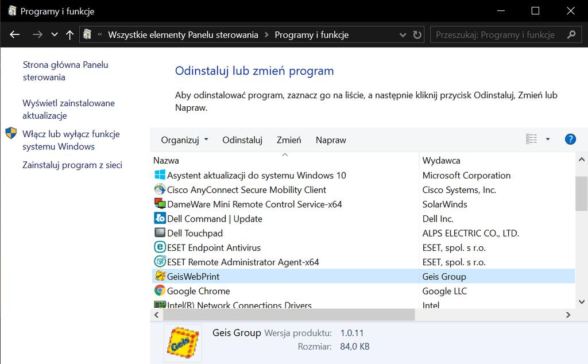This screenshot has width=588, height=364.
Task: Click the Programy i funkcje breadcrumb
Action: pos(312,35)
